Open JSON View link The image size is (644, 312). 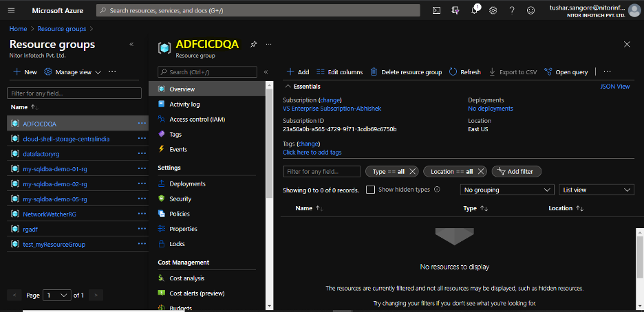pos(615,87)
